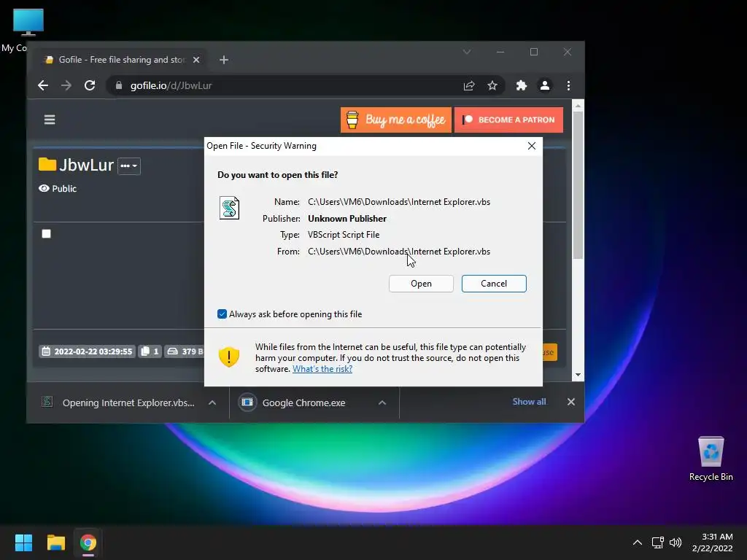Image resolution: width=747 pixels, height=560 pixels.
Task: Click the page scrollbar down arrow
Action: (x=578, y=376)
